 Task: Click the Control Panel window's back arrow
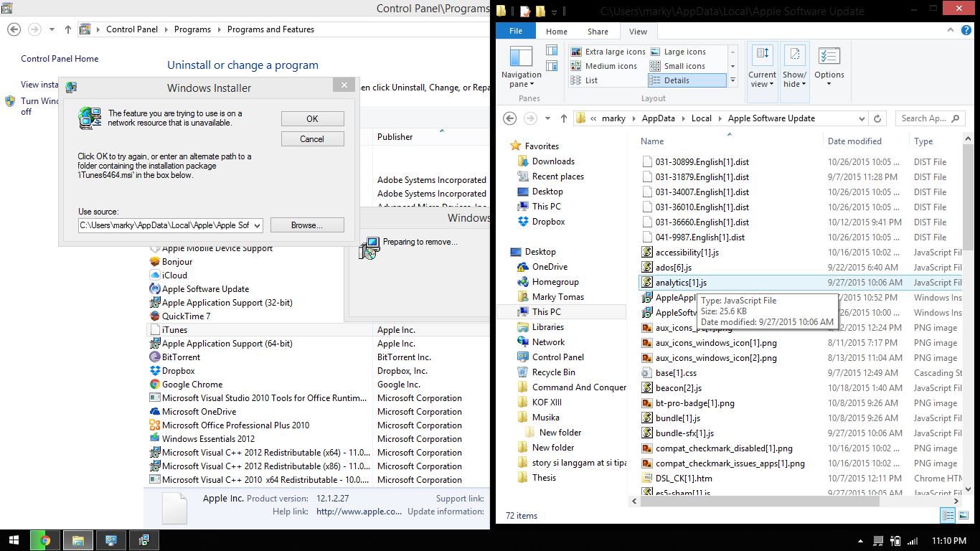14,29
